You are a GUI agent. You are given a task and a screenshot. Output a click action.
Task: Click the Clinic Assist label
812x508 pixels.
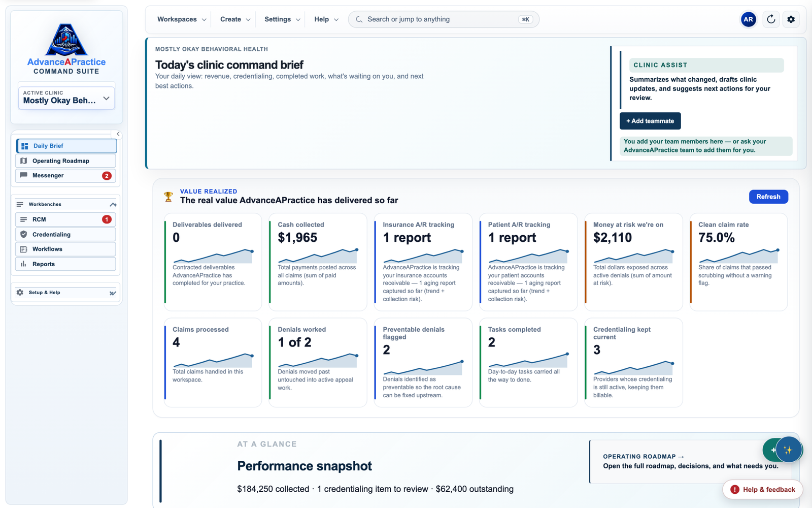706,65
